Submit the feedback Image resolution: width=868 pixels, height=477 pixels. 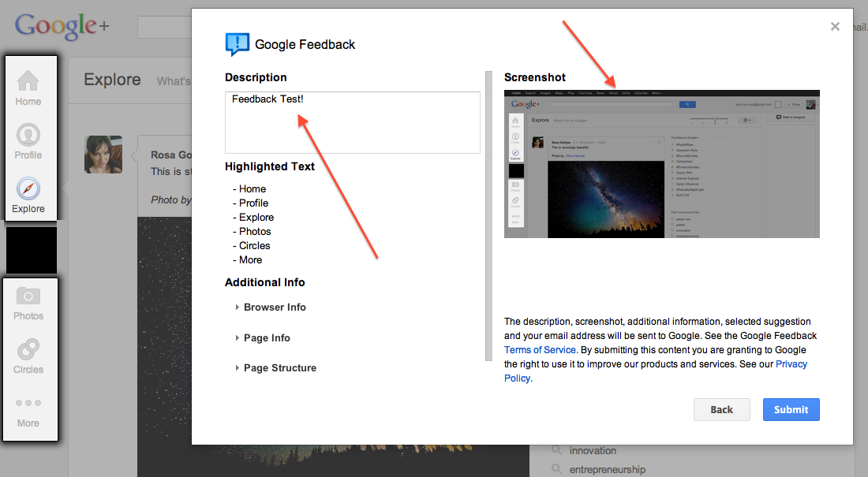[791, 409]
